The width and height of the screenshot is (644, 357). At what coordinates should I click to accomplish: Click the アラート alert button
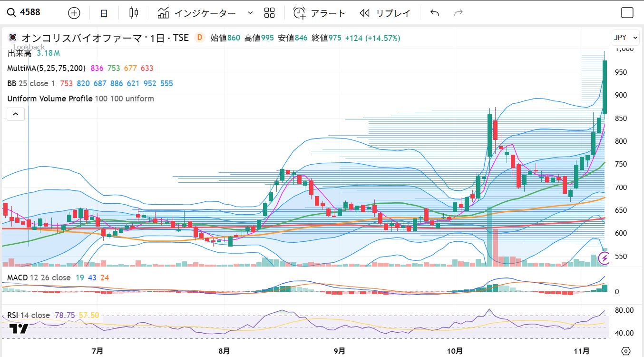pos(319,13)
